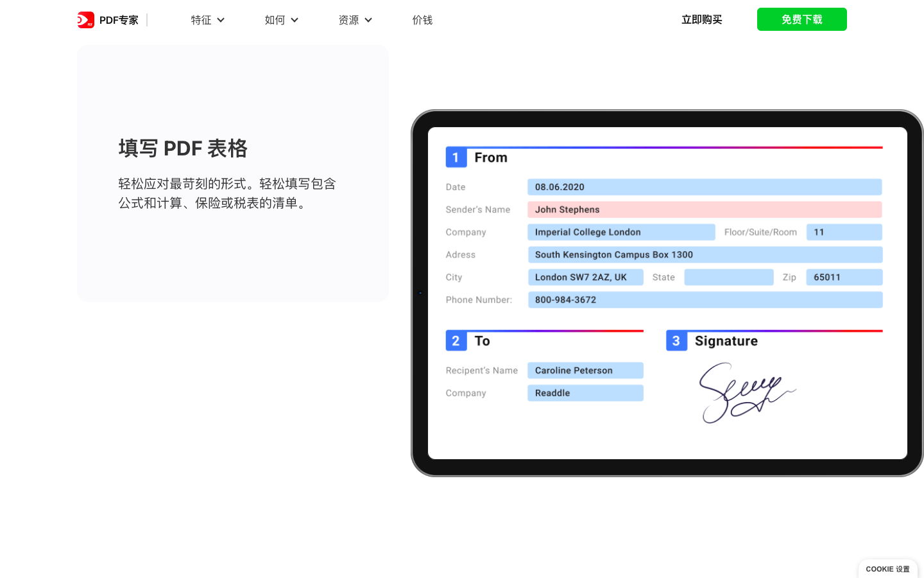Click the 填写 PDF 表格 heading
Screen dimensions: 924x578
(x=183, y=148)
